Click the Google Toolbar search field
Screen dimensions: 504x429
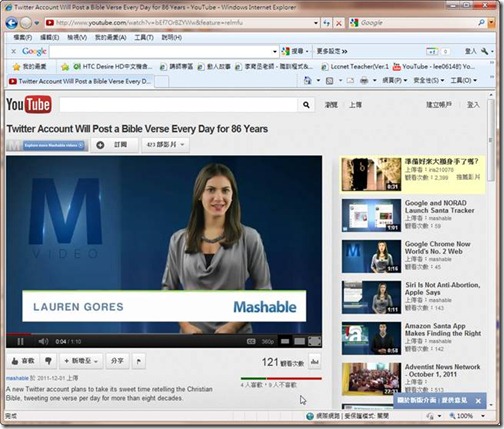161,51
